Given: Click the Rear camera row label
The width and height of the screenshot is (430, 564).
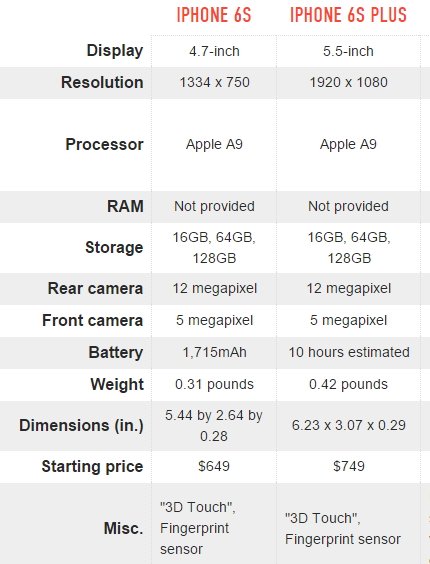Looking at the screenshot, I should (x=95, y=288).
